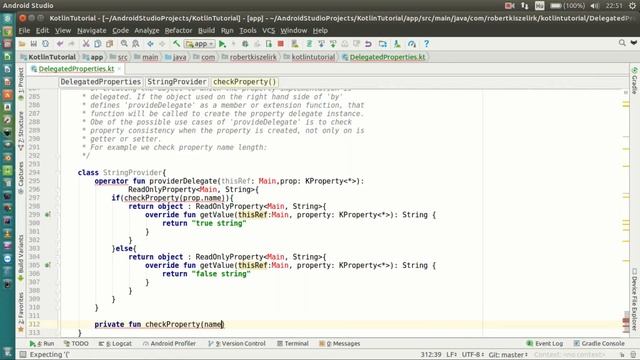Click the Make Project hammer icon

point(176,44)
